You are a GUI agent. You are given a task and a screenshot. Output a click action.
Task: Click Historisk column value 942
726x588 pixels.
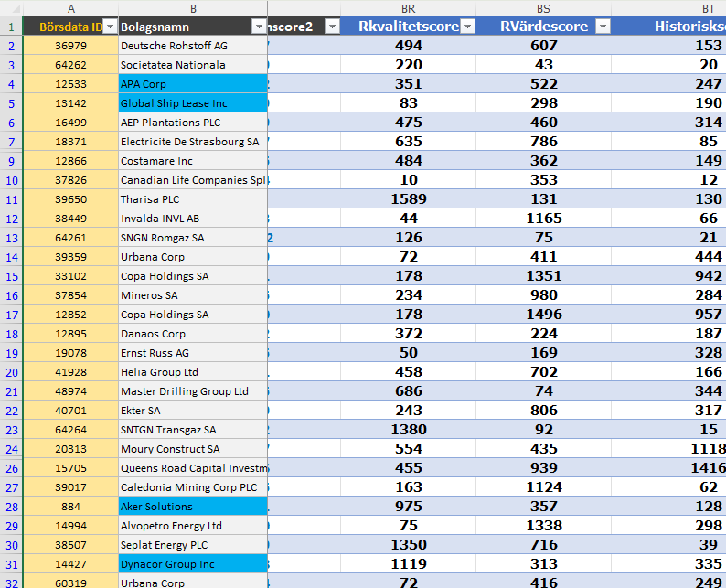pos(709,276)
